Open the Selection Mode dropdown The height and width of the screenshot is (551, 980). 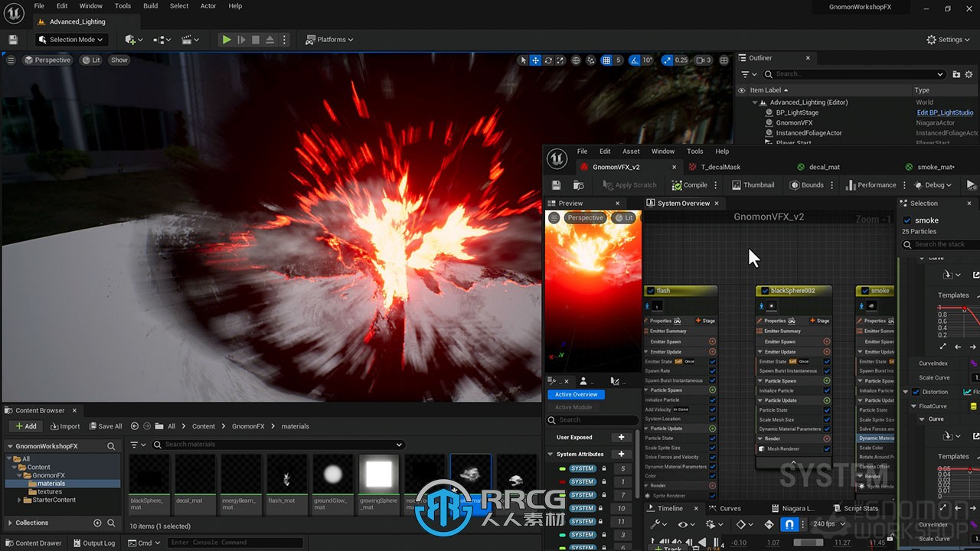click(x=70, y=40)
